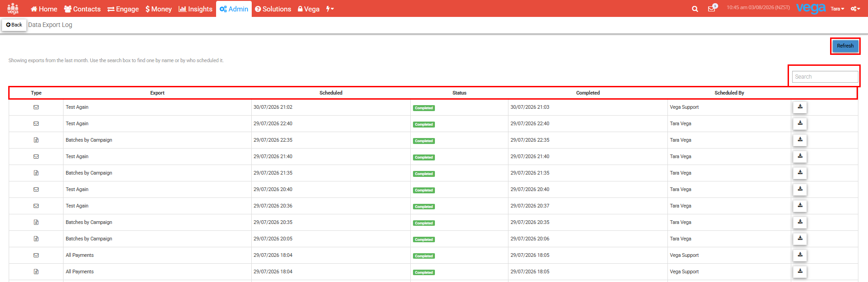Click the email type icon for 29/07/2026 20:40 export
The width and height of the screenshot is (868, 282).
pyautogui.click(x=36, y=190)
